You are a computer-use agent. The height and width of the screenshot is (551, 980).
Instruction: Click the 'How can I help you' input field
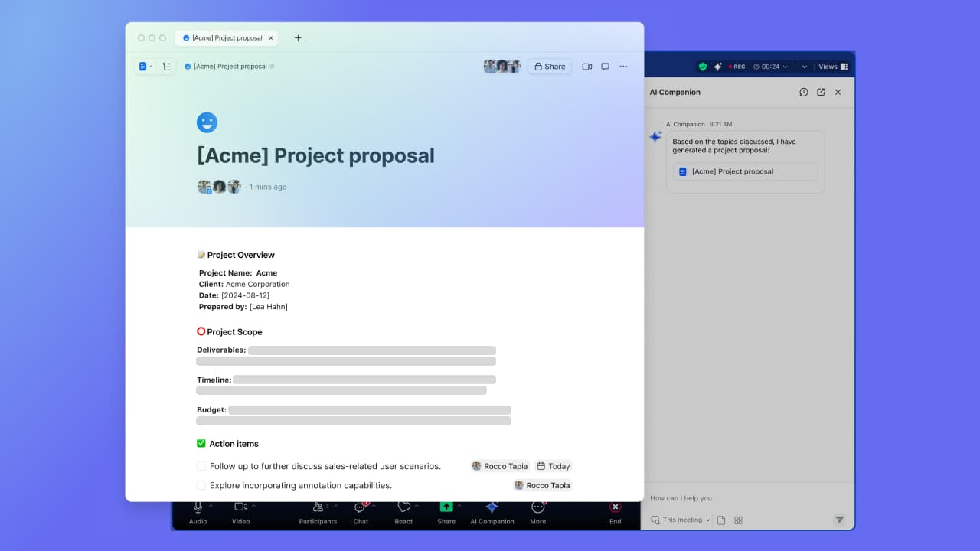735,498
